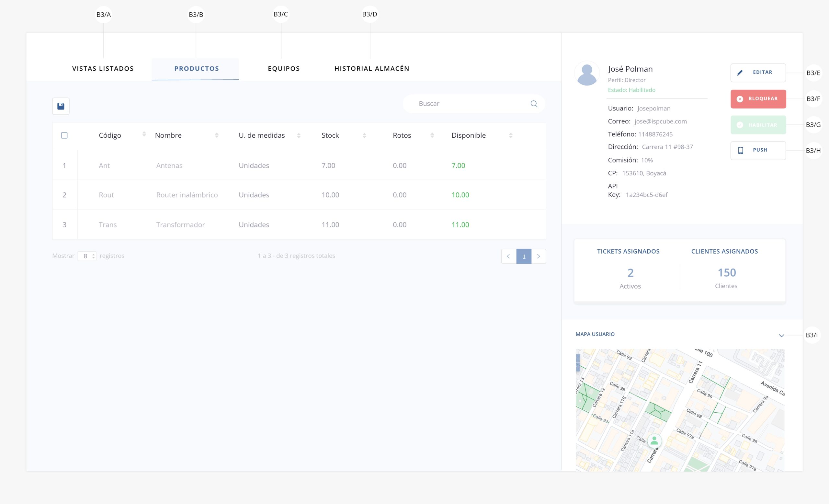This screenshot has height=504, width=829.
Task: Collapse the Mapa Usuario section chevron
Action: point(781,336)
